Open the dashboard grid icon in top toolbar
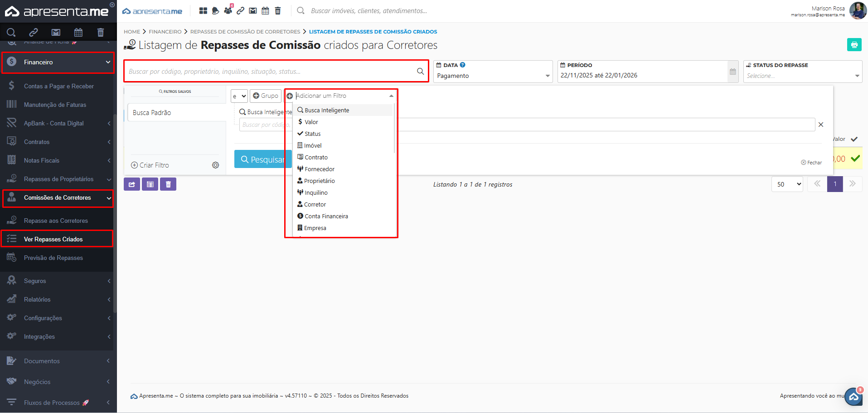 (x=203, y=11)
